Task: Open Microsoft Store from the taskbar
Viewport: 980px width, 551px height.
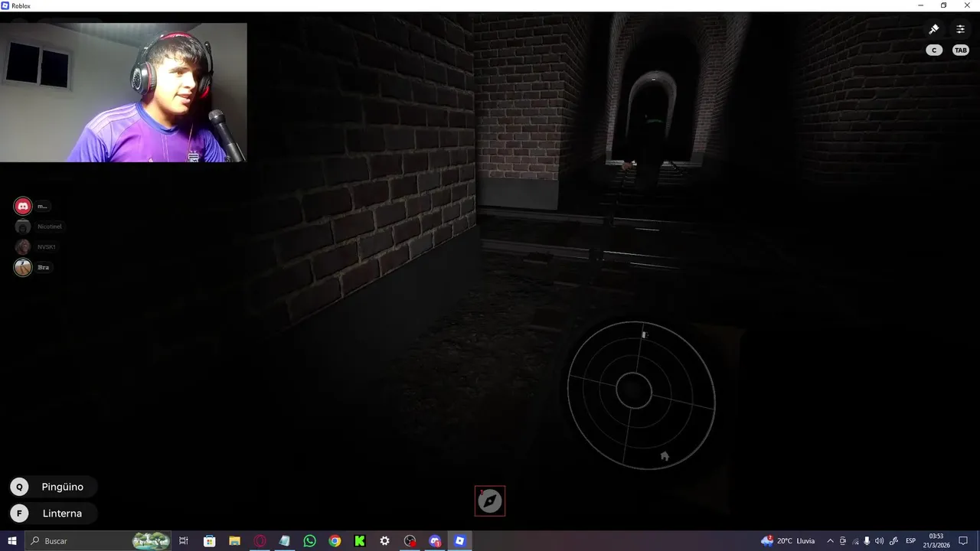Action: 209,541
